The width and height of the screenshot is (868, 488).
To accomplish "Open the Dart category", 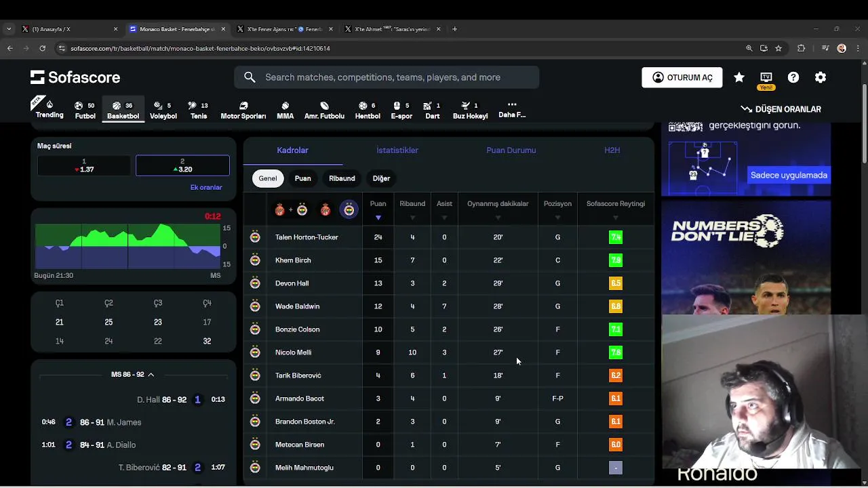I will 432,110.
